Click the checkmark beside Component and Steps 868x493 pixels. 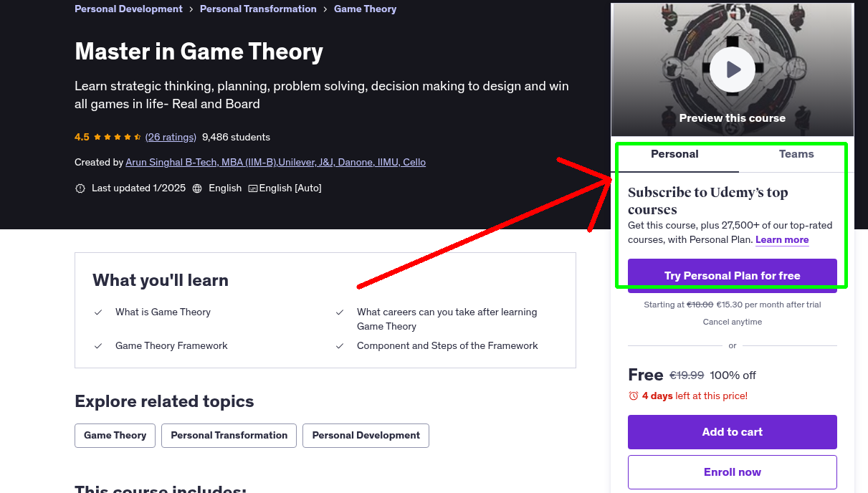tap(340, 346)
